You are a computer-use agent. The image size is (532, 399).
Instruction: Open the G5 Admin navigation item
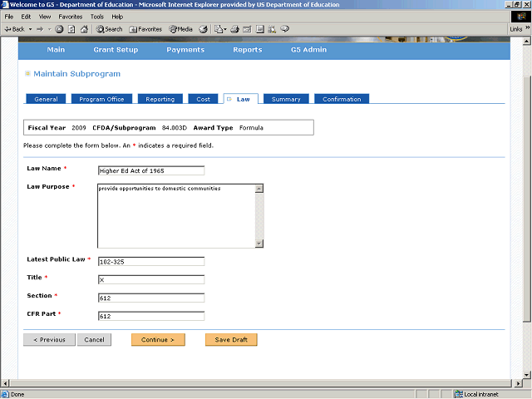pos(308,50)
